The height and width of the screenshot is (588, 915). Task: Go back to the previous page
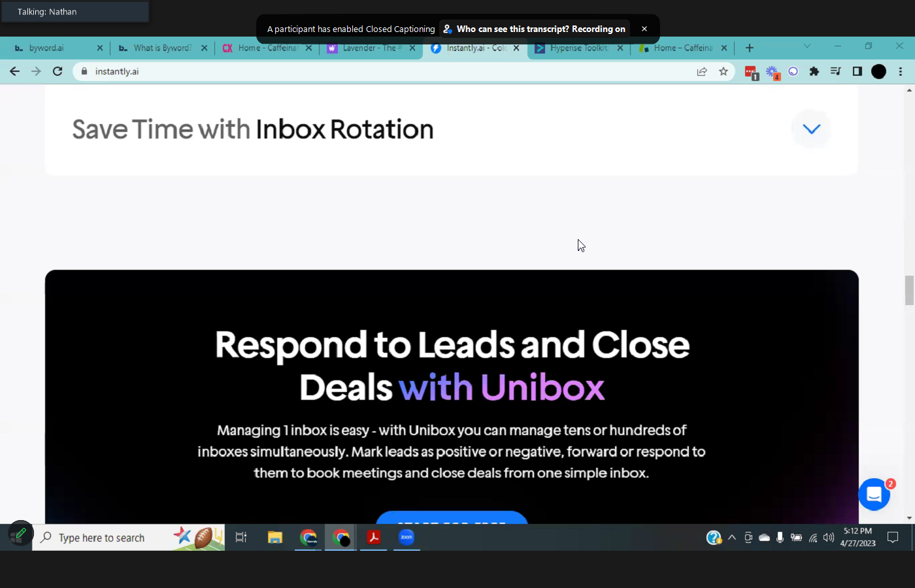(x=15, y=71)
